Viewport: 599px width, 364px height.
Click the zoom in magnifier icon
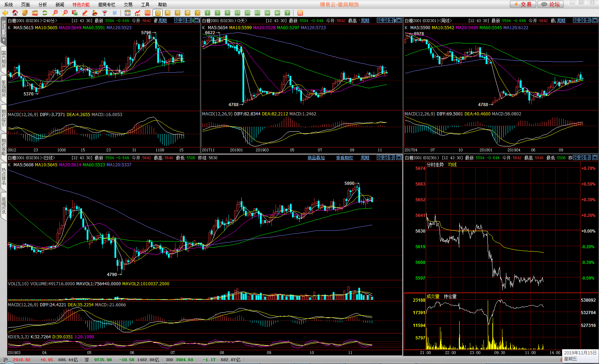tap(55, 13)
